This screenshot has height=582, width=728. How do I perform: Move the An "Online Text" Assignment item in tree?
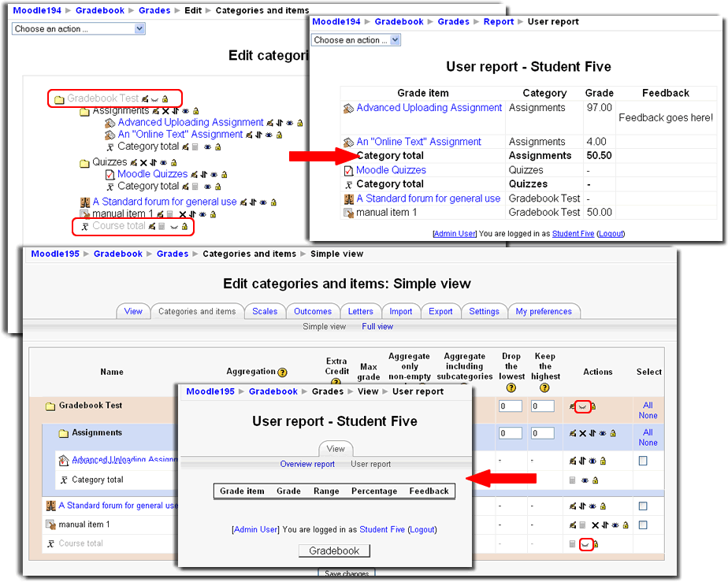258,135
